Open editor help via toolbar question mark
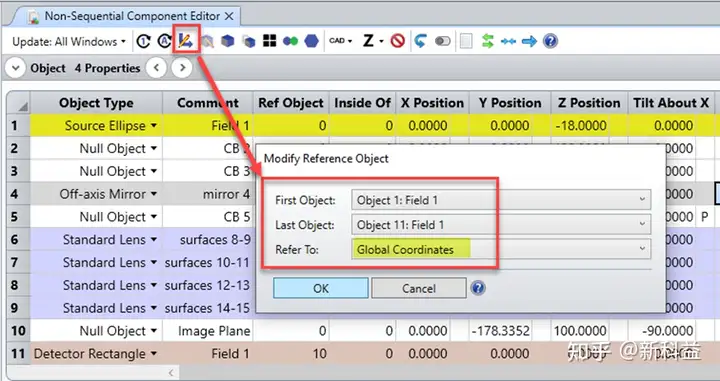This screenshot has height=381, width=720. pyautogui.click(x=550, y=41)
